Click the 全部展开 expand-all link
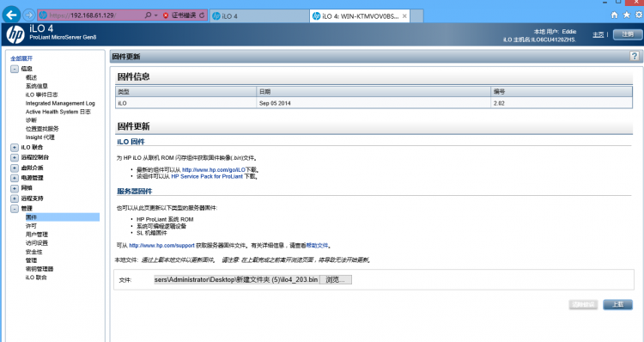This screenshot has width=644, height=342. (21, 58)
